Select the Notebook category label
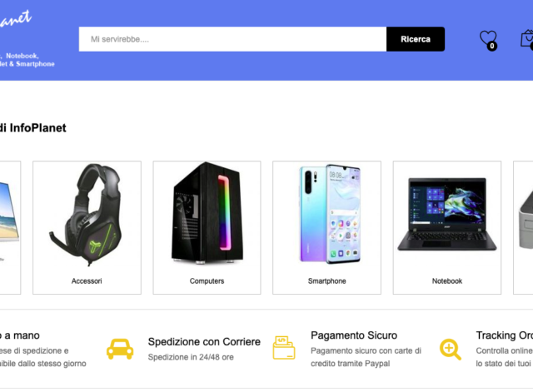 [447, 281]
